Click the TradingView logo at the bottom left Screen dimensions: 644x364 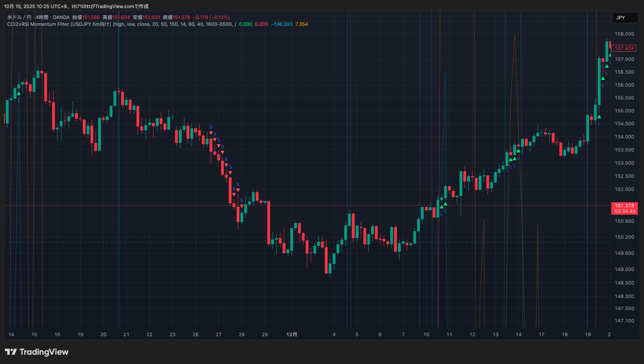37,352
